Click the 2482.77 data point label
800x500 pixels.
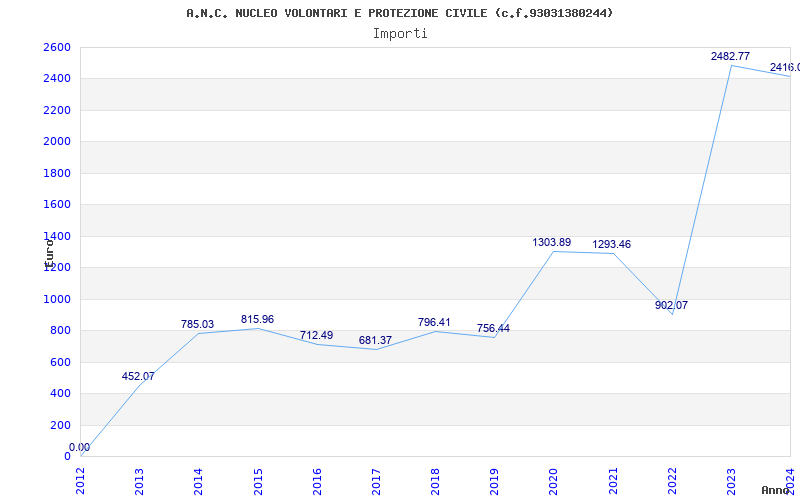click(730, 57)
